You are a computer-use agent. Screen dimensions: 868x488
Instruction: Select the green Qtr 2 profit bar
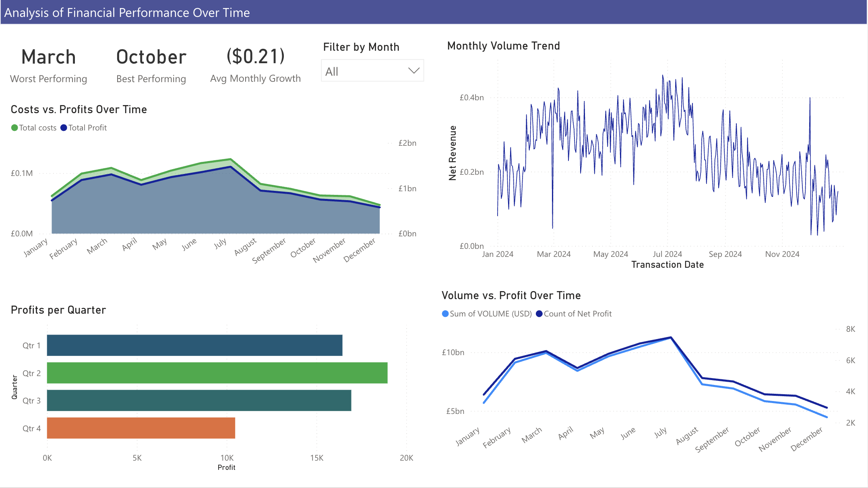coord(217,373)
